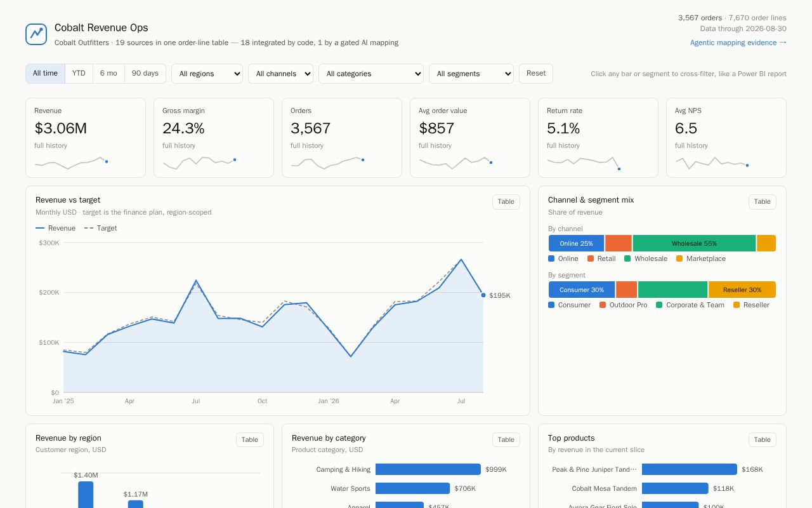Select the green Corporate & Team bar segment

[672, 290]
